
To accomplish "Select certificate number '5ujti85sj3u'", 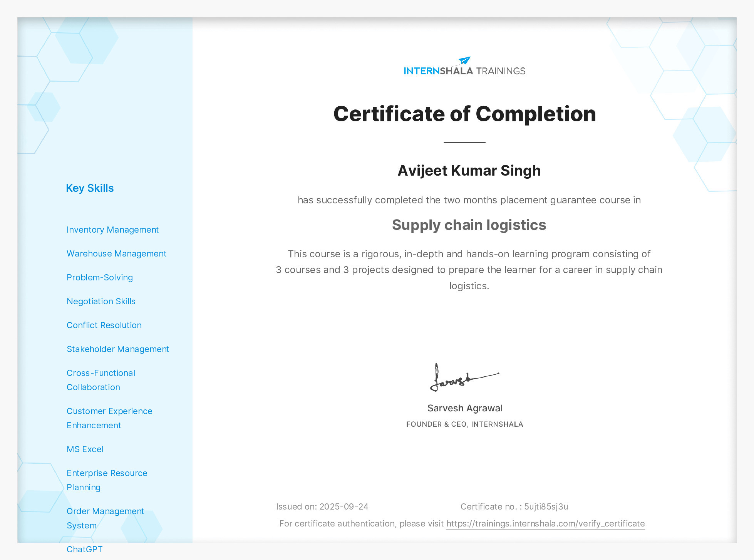I will [546, 507].
